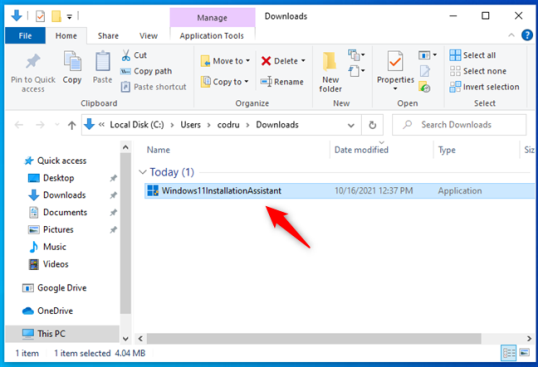Click Invert selection
The height and width of the screenshot is (367, 538).
pos(484,87)
